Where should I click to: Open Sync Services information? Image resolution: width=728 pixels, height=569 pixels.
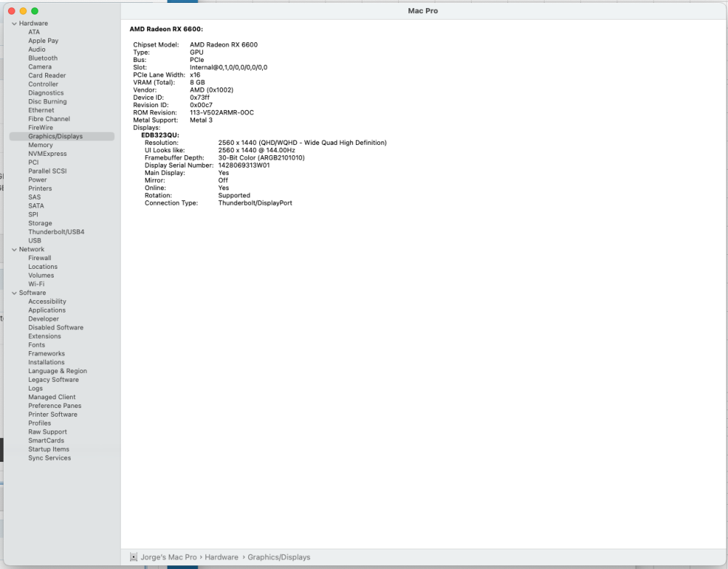(50, 458)
